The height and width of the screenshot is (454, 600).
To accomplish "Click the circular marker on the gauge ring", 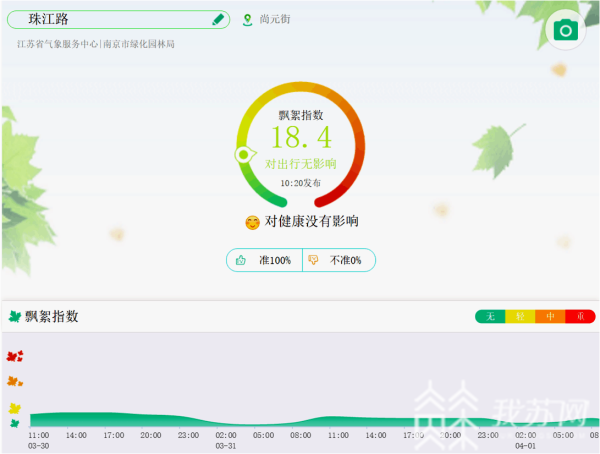I will click(242, 155).
